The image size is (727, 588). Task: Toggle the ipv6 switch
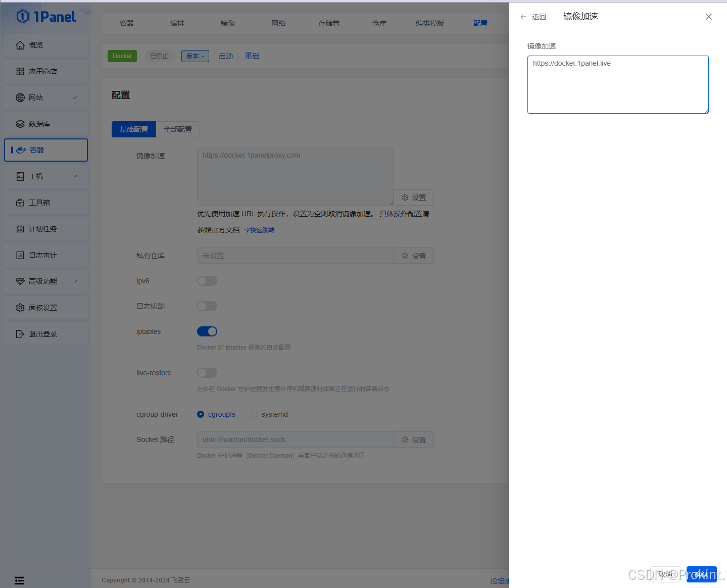point(207,281)
